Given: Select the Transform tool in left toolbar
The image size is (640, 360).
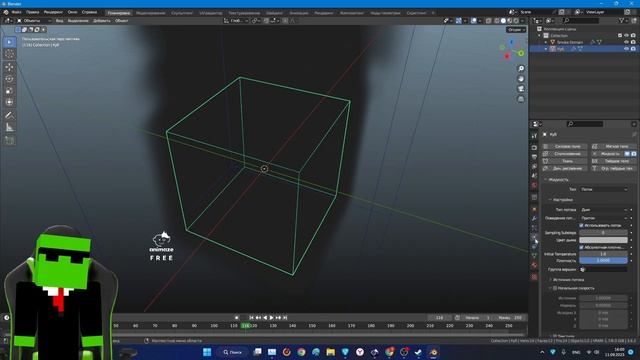Looking at the screenshot, I should [9, 102].
